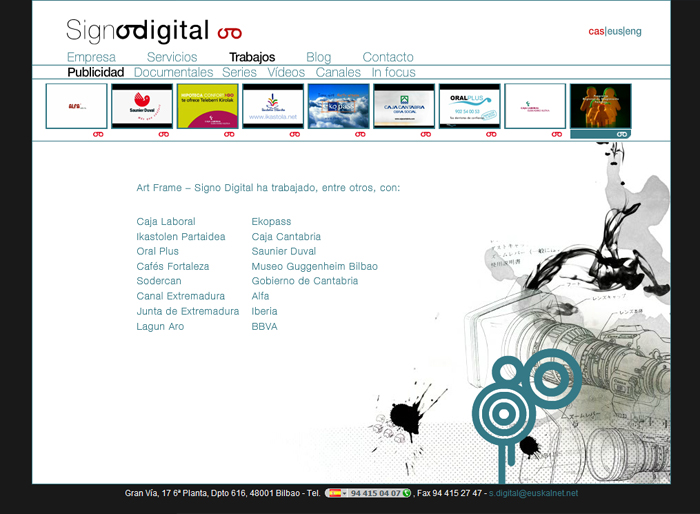Open the Blog page

(x=318, y=57)
